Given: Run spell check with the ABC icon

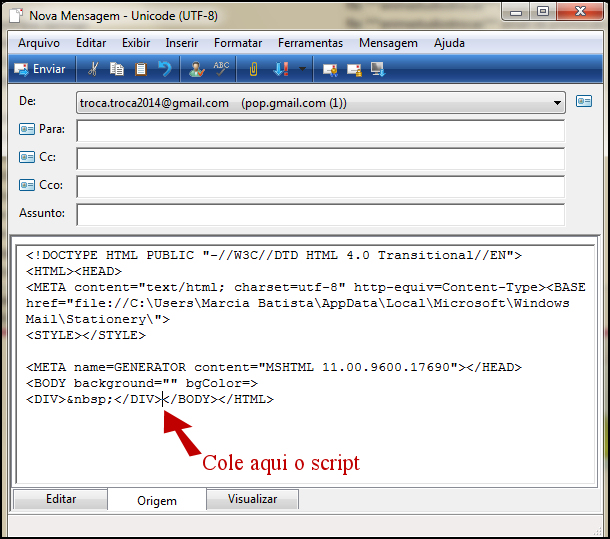Looking at the screenshot, I should [221, 69].
